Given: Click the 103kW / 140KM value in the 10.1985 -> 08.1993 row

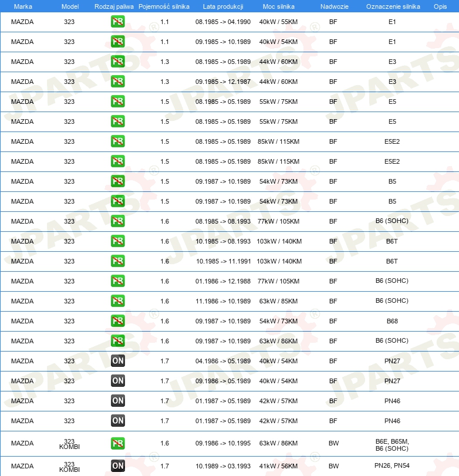Looking at the screenshot, I should 279,241.
